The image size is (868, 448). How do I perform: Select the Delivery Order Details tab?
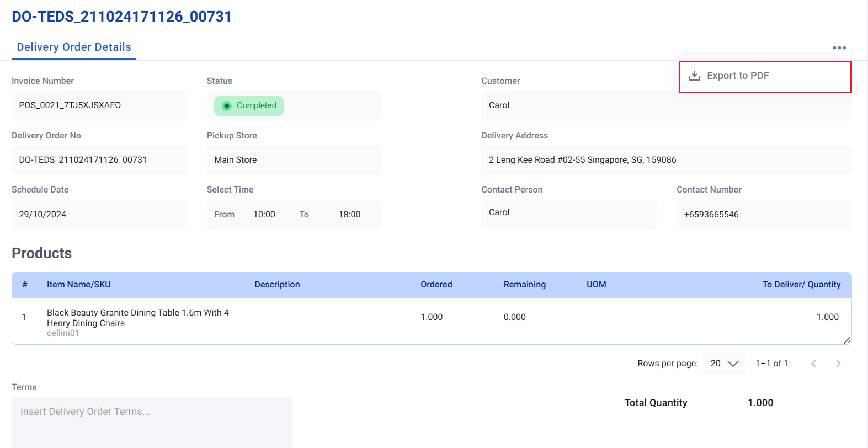click(x=74, y=47)
